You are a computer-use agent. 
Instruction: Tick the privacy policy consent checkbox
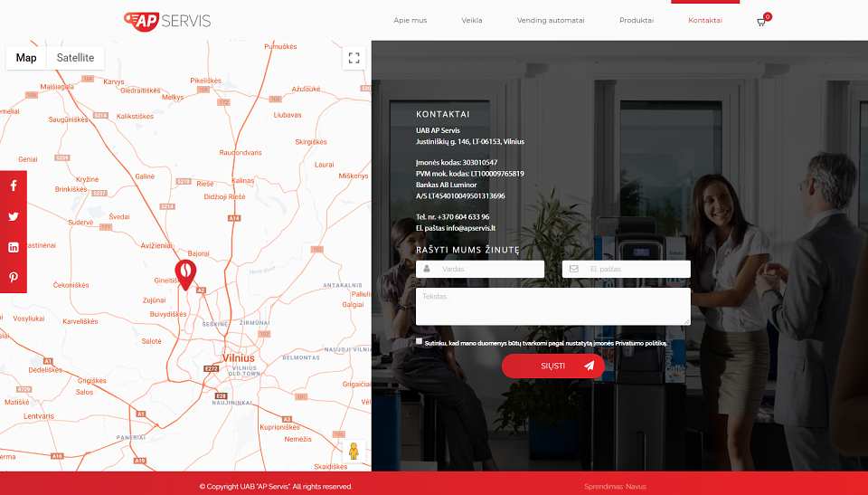pos(419,341)
